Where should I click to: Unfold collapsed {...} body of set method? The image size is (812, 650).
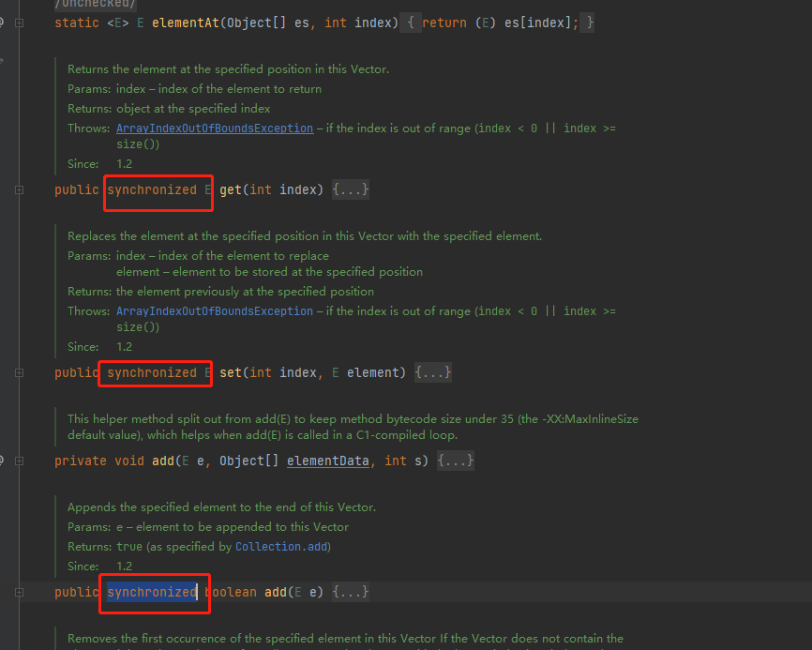pos(432,373)
